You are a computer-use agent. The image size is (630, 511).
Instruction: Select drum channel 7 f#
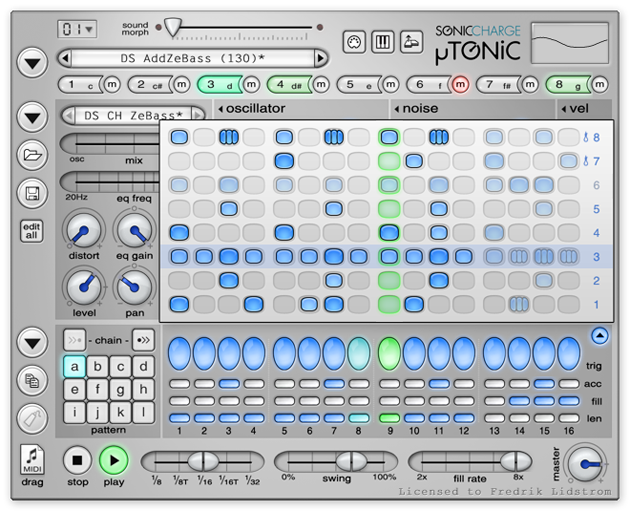coord(498,84)
